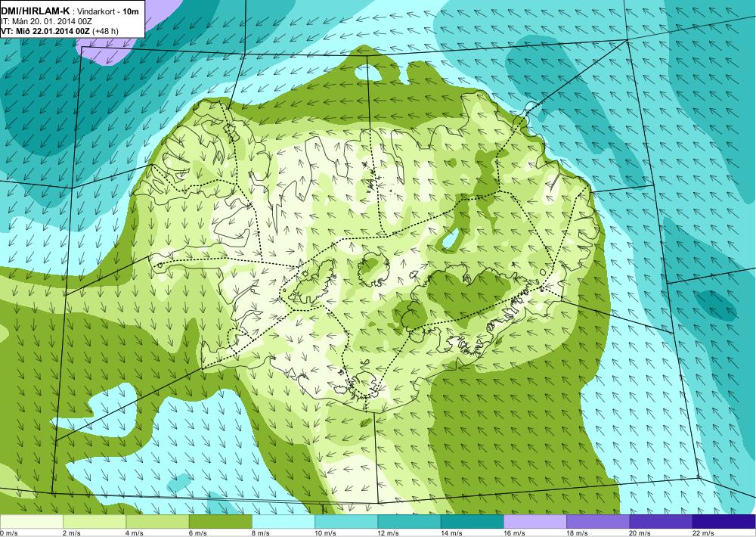Click the '18 m/s' legend label

point(577,533)
